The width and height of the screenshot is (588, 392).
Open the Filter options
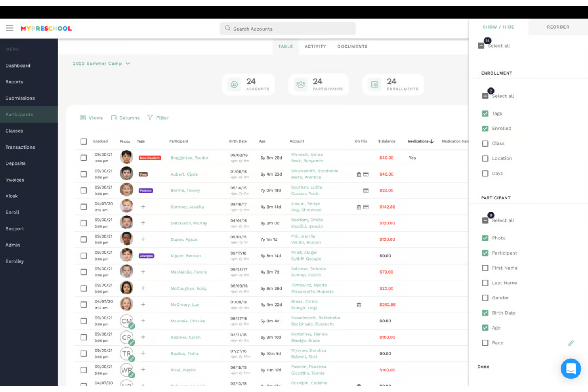[158, 118]
